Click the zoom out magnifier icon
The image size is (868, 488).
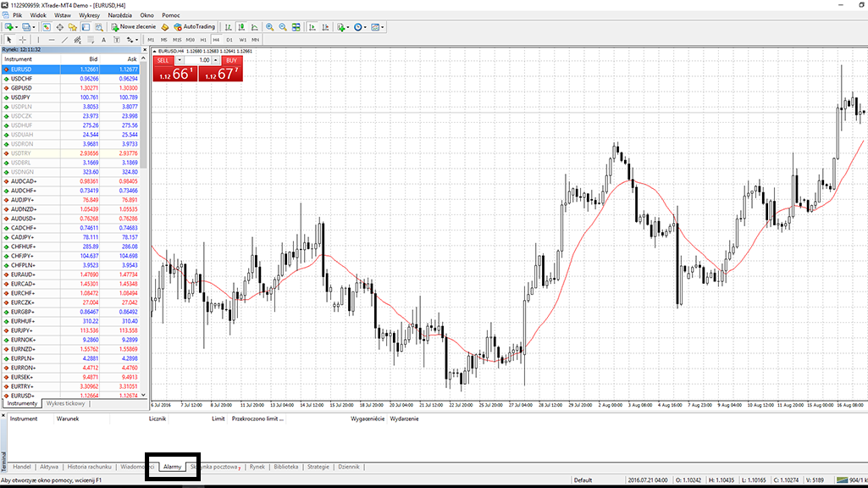[x=282, y=27]
